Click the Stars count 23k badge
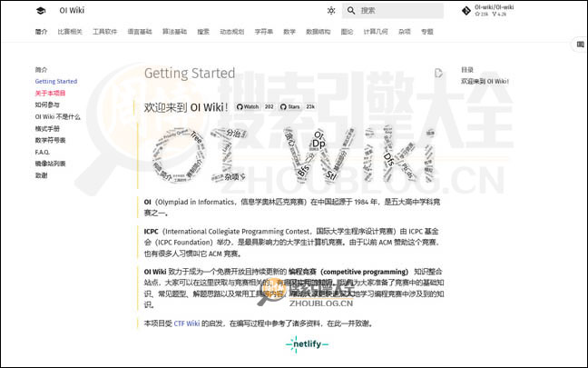This screenshot has height=368, width=588. pyautogui.click(x=310, y=106)
